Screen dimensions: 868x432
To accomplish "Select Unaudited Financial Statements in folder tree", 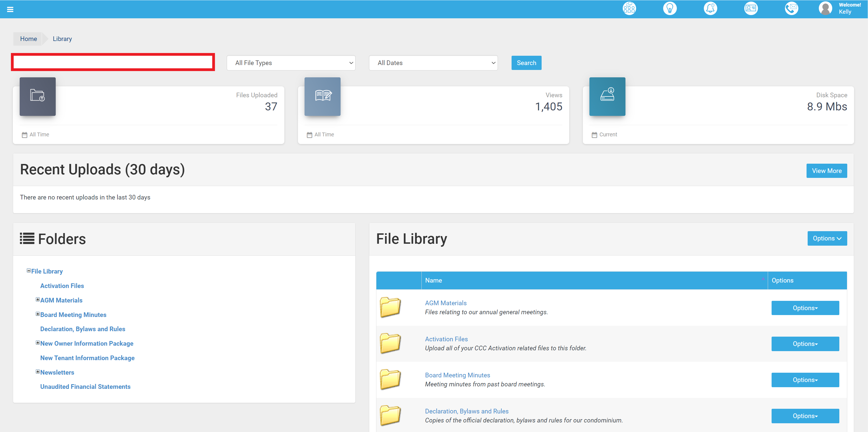I will click(85, 387).
